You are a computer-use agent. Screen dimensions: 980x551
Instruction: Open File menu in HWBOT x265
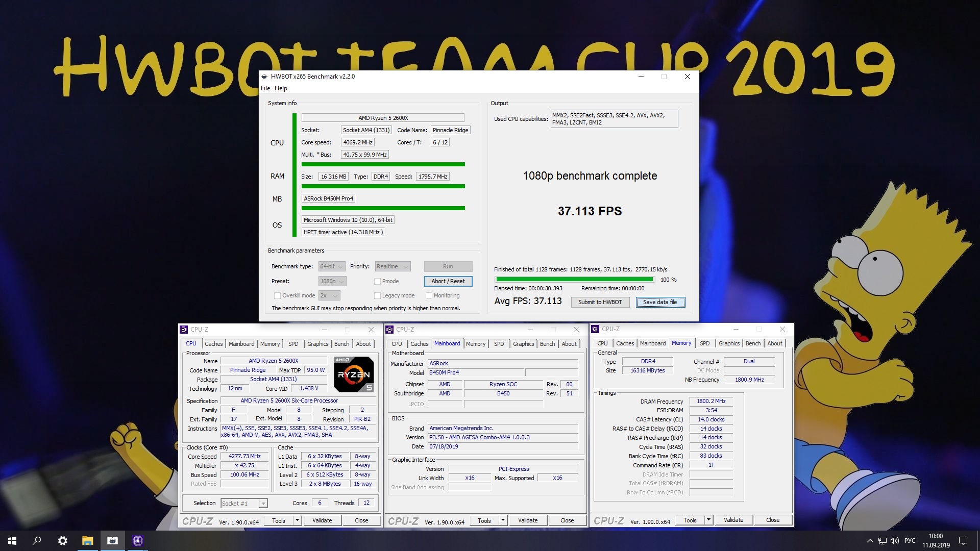click(265, 88)
